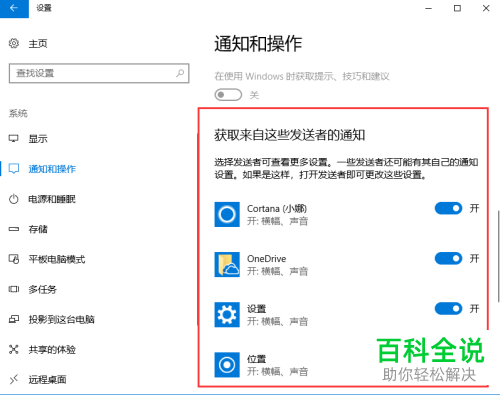Click the Cortana circle app icon
500x395 pixels.
227,214
